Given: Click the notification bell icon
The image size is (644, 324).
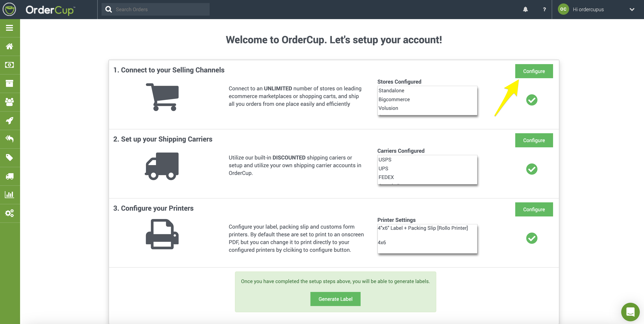Looking at the screenshot, I should pos(525,9).
